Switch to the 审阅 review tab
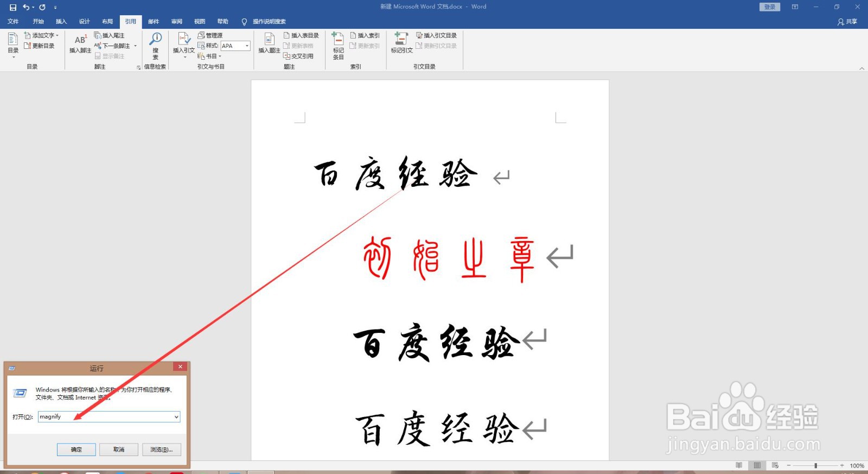 pos(177,21)
